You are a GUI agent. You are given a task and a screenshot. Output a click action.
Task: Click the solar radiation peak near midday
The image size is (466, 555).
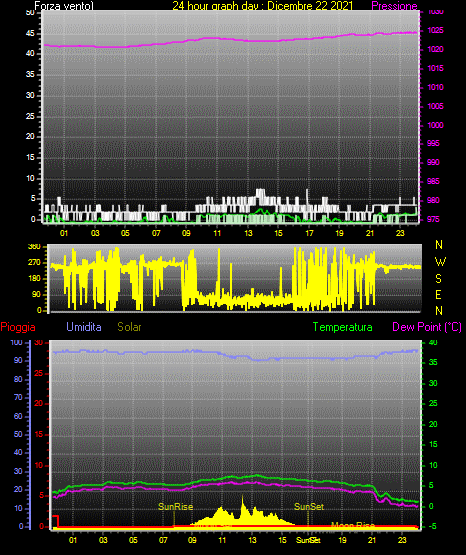coord(243,497)
